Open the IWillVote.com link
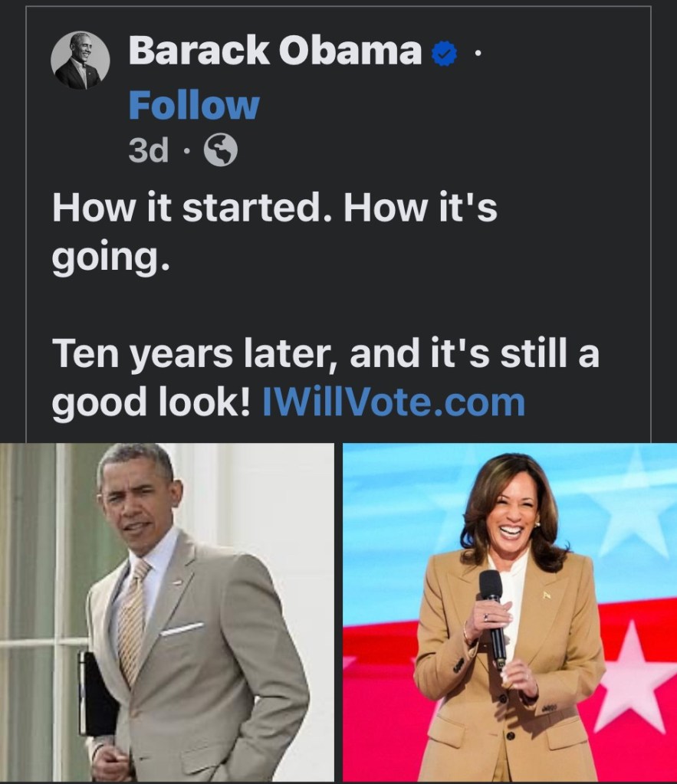 (x=393, y=402)
